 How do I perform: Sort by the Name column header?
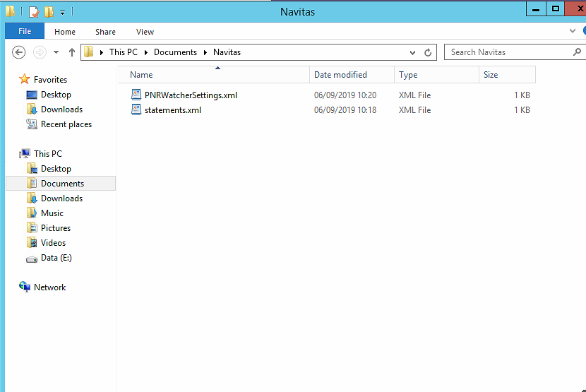(x=213, y=74)
